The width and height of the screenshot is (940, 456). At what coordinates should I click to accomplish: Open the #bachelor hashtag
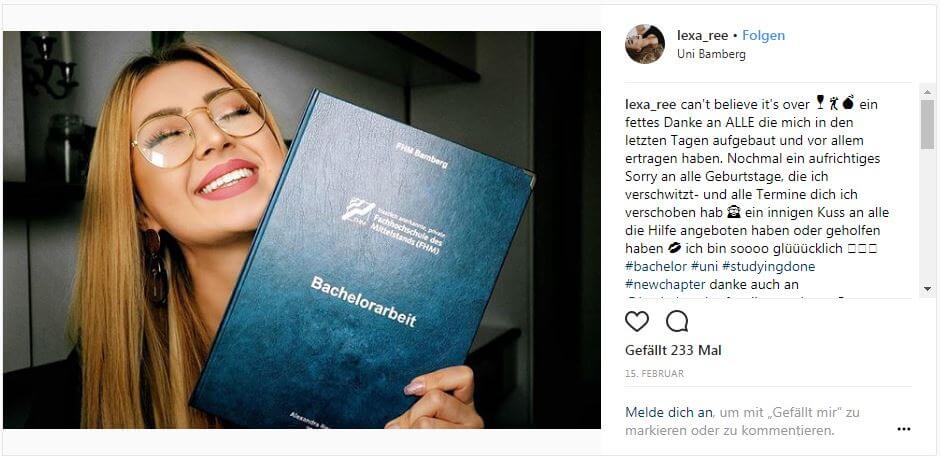coord(656,265)
